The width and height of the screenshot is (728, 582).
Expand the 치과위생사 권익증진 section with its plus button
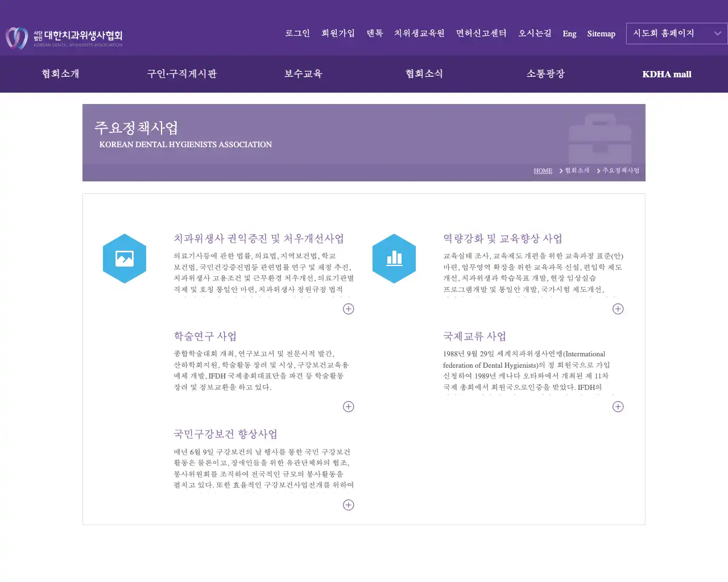pos(348,309)
